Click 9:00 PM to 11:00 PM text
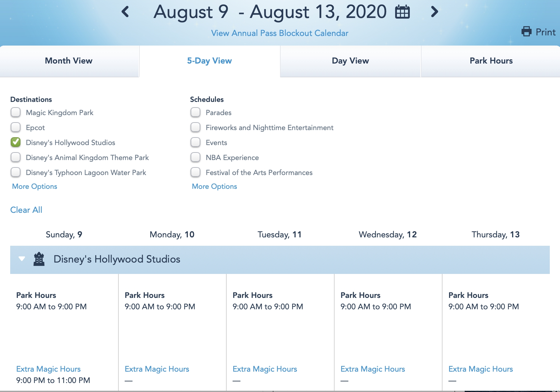 53,380
